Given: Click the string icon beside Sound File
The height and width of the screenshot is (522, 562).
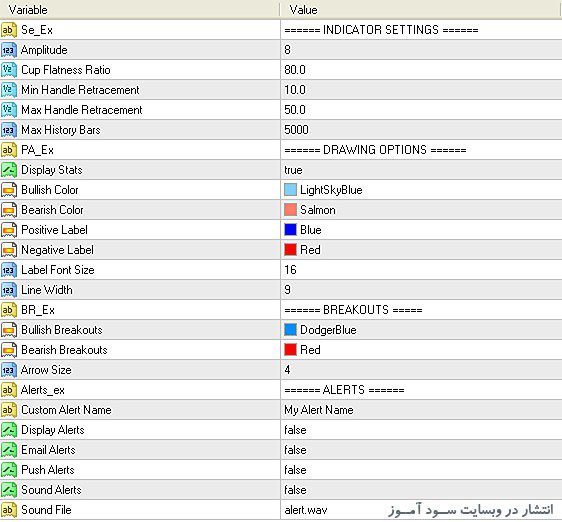Looking at the screenshot, I should [x=9, y=510].
